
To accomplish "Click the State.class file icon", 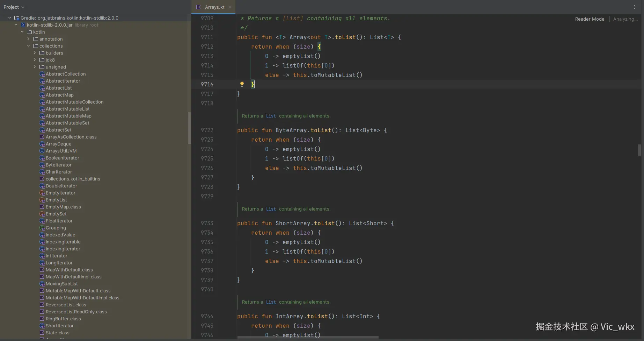I will point(42,333).
